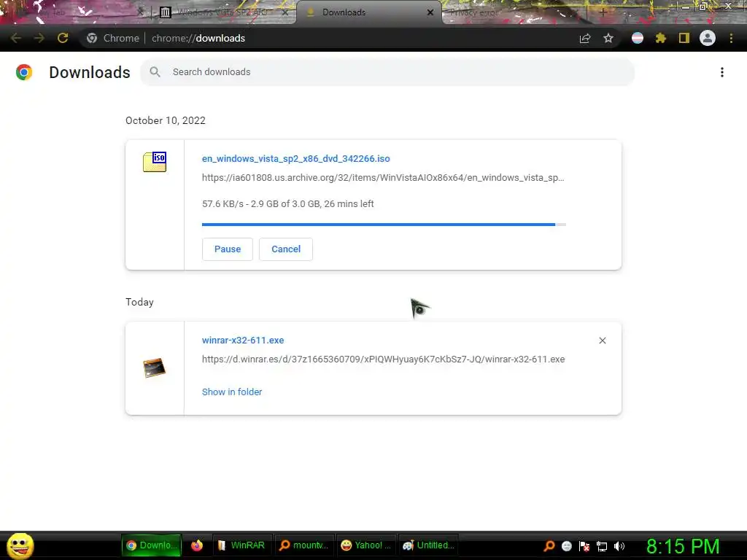Click the ISO file icon
Image resolution: width=747 pixels, height=560 pixels.
click(155, 161)
